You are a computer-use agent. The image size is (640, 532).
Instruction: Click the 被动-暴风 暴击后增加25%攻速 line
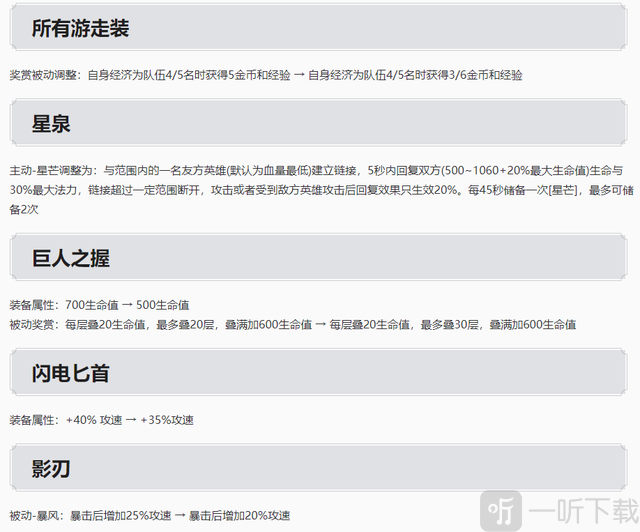click(x=149, y=516)
